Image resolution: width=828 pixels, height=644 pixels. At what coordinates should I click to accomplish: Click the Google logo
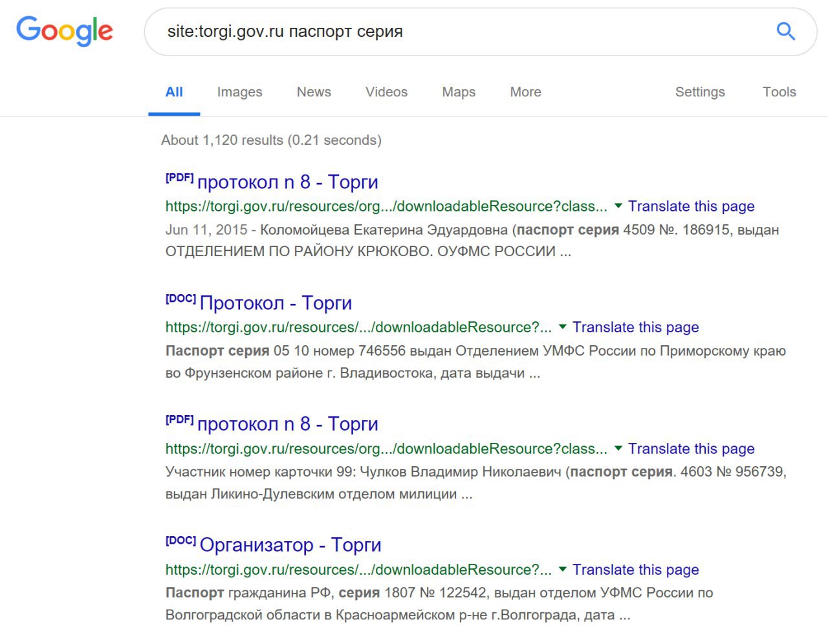65,31
